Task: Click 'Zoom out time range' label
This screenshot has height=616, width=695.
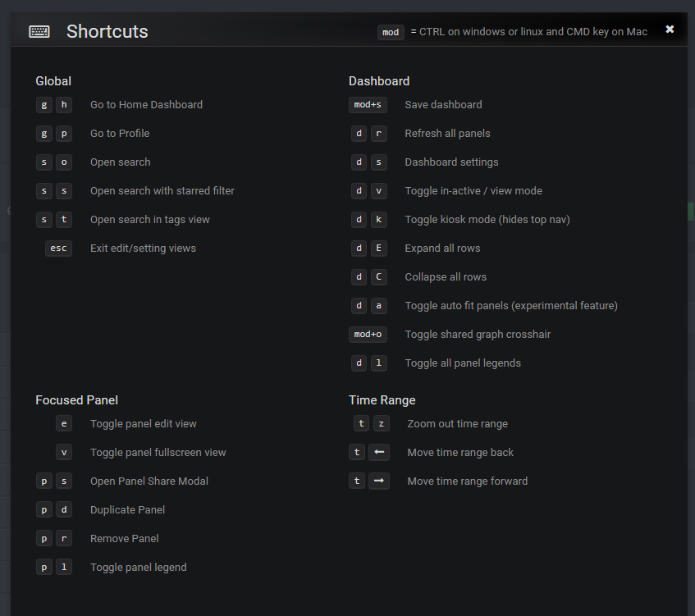Action: click(x=457, y=424)
